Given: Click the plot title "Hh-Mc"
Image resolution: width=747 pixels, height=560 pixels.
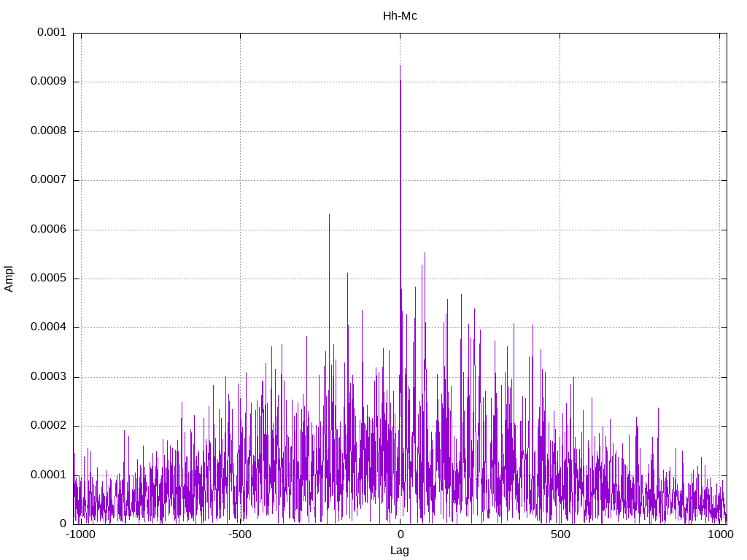Looking at the screenshot, I should point(400,16).
